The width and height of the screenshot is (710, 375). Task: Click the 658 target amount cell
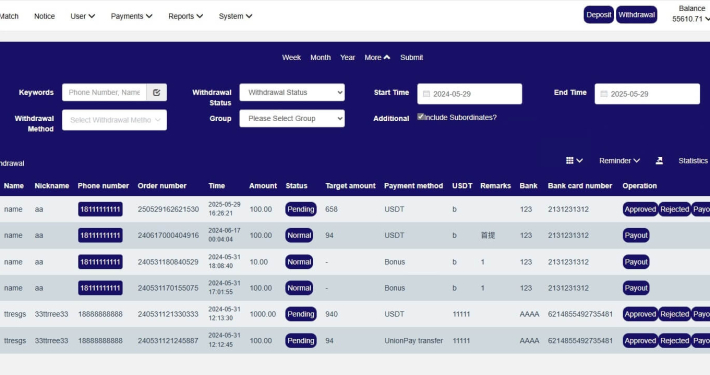click(331, 209)
